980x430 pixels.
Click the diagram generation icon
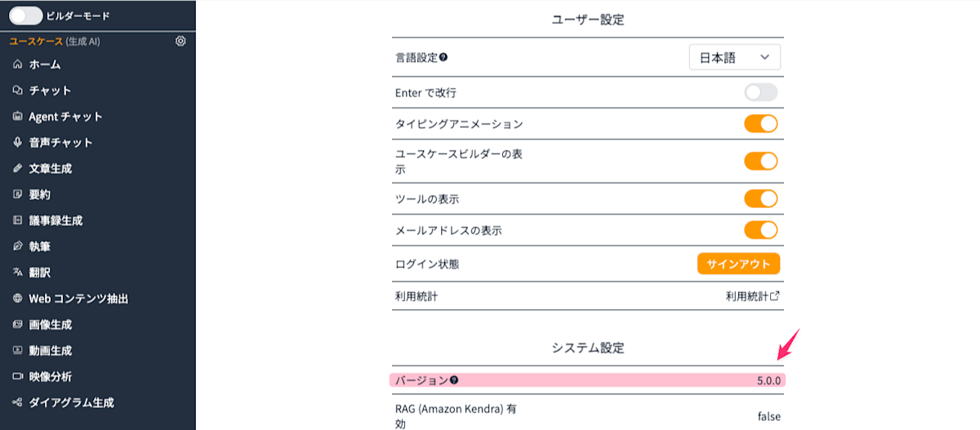click(17, 403)
